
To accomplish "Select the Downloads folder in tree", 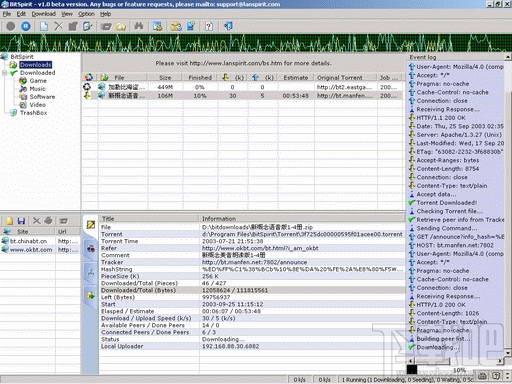I will point(36,65).
